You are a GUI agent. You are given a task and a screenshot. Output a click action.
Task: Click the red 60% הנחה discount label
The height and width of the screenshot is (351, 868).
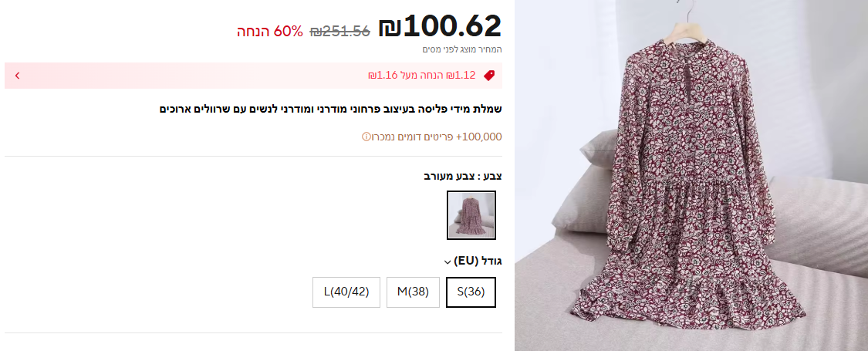click(x=270, y=32)
